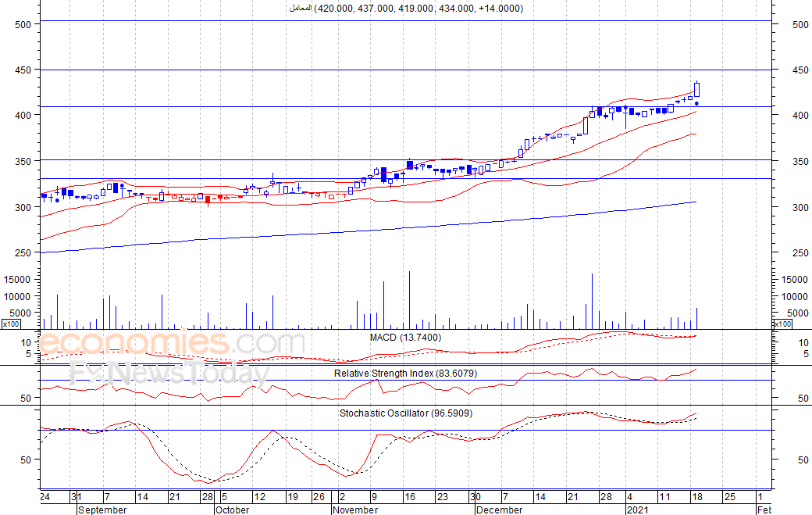Click the 500 price label on left axis
This screenshot has width=812, height=515.
(x=23, y=24)
